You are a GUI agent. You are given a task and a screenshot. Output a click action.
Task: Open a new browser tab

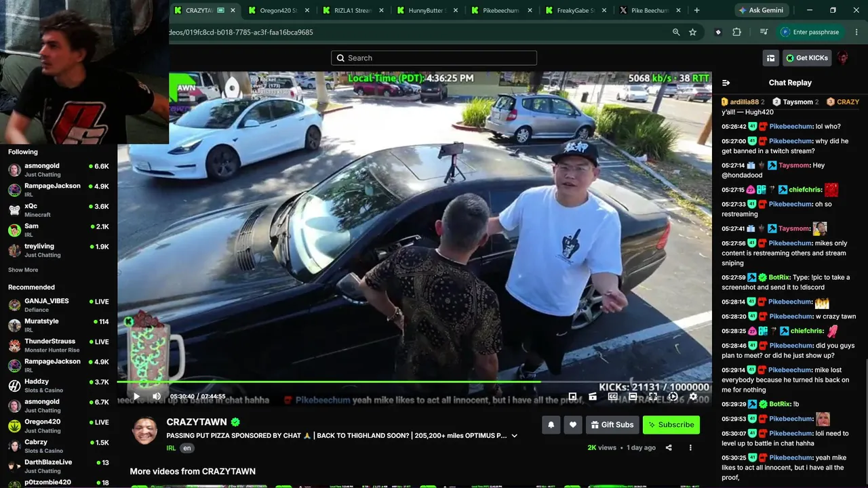coord(696,10)
